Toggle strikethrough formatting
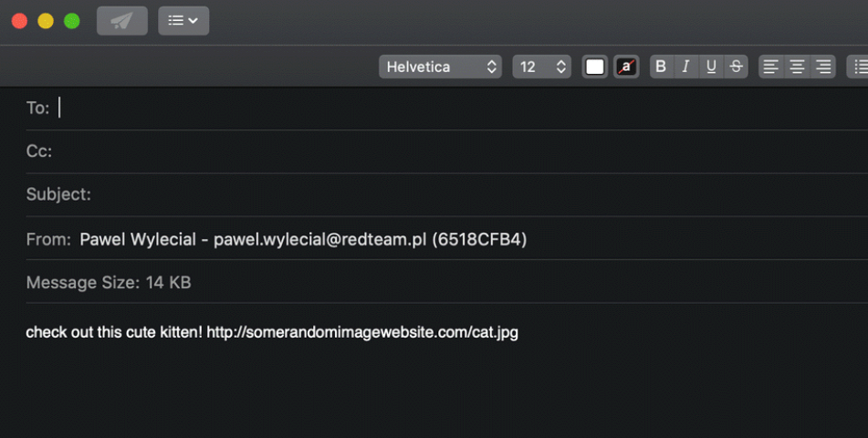The image size is (868, 438). 736,67
